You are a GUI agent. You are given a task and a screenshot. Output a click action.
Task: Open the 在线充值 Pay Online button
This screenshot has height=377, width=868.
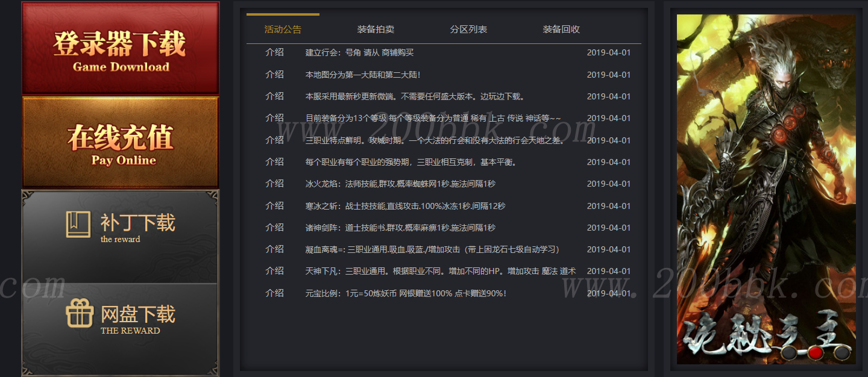121,142
